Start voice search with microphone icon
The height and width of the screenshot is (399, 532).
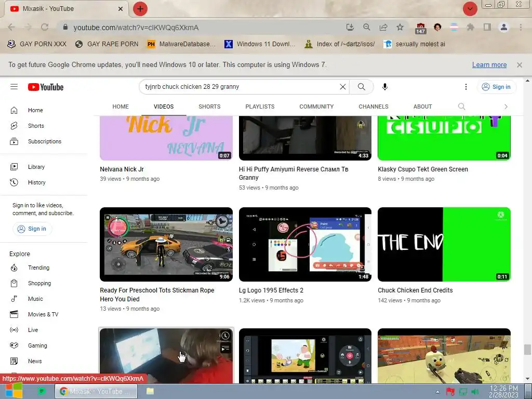tap(385, 87)
